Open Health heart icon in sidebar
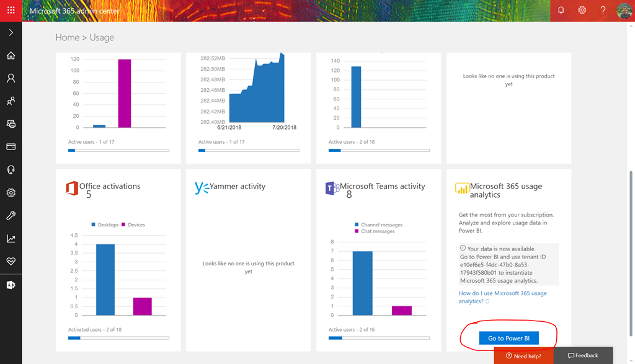 11,261
